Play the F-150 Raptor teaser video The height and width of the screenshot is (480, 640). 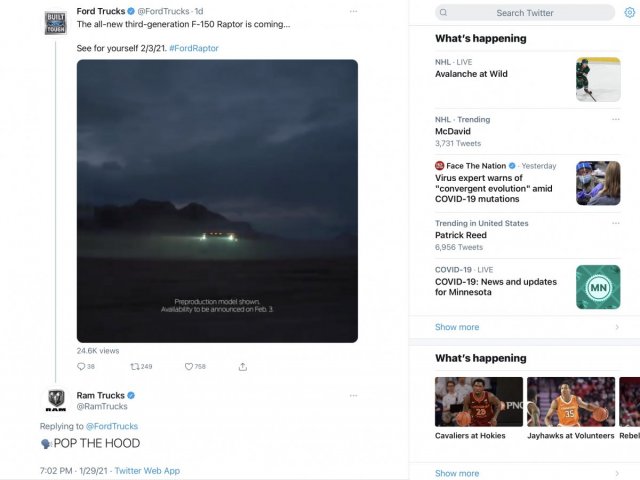tap(217, 200)
